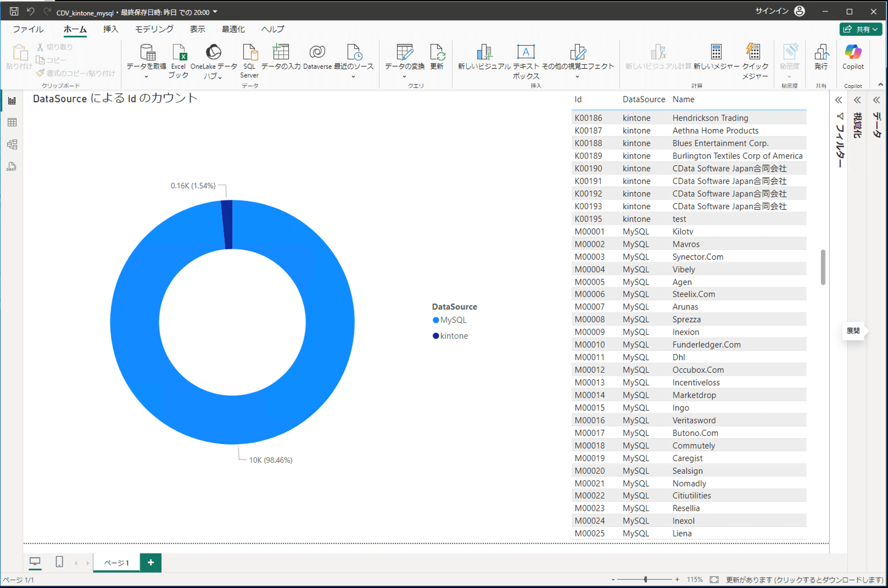
Task: Switch to desktop layout icon
Action: point(35,562)
